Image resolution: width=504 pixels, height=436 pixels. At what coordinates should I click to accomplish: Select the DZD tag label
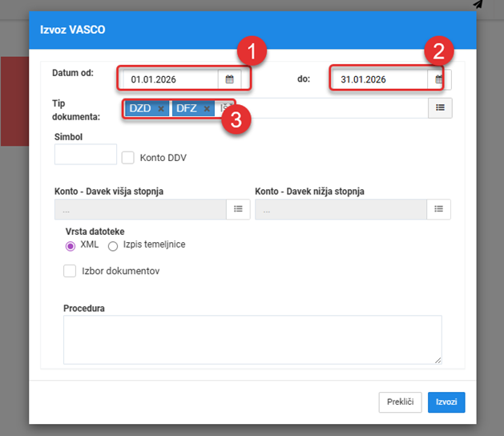(x=140, y=108)
